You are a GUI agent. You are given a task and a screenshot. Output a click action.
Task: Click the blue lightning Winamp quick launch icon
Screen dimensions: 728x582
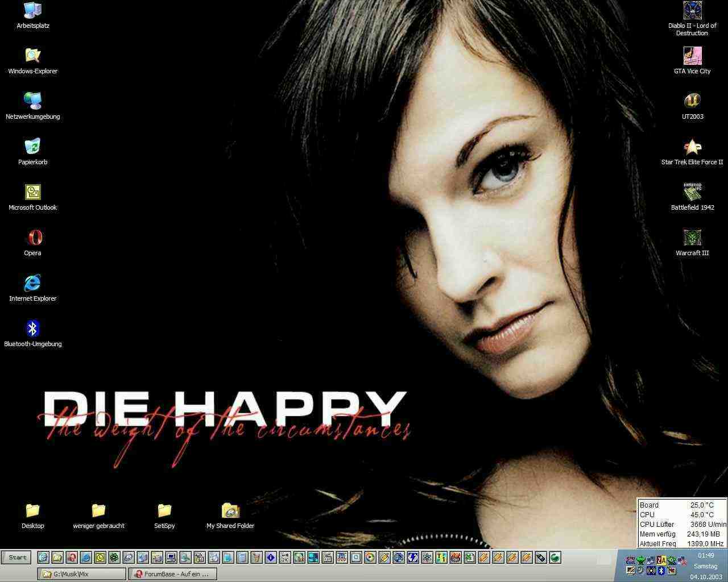point(413,558)
